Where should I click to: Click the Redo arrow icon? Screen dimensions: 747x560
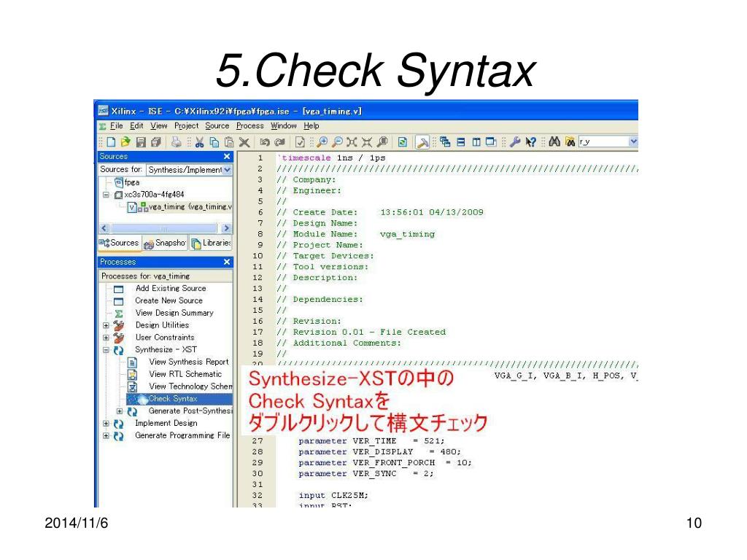pos(279,142)
